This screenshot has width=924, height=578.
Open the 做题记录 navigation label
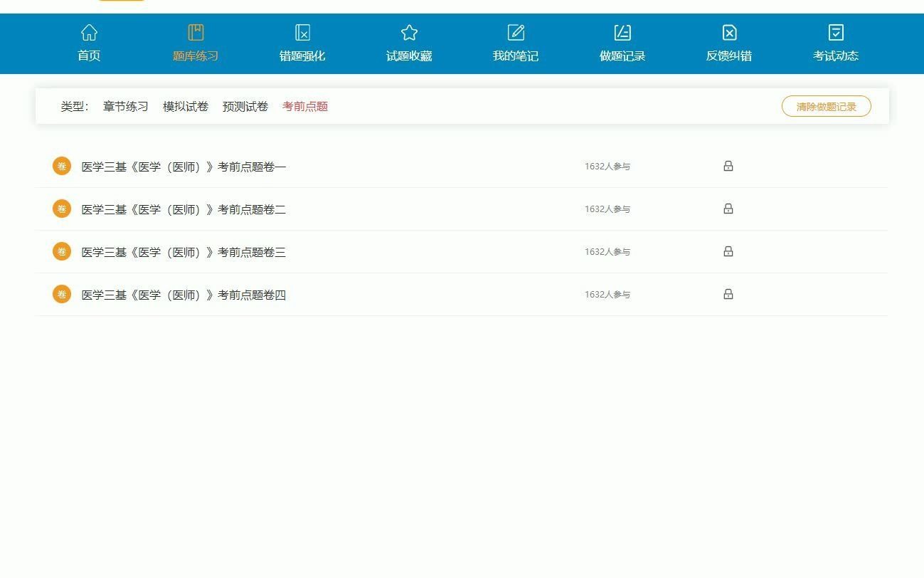(x=622, y=56)
